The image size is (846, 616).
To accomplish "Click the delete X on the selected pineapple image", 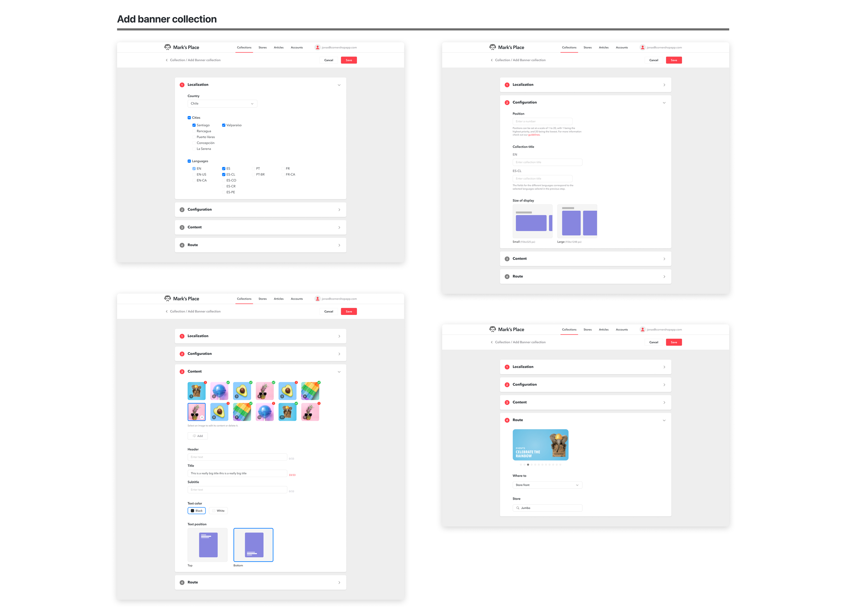I will (202, 417).
